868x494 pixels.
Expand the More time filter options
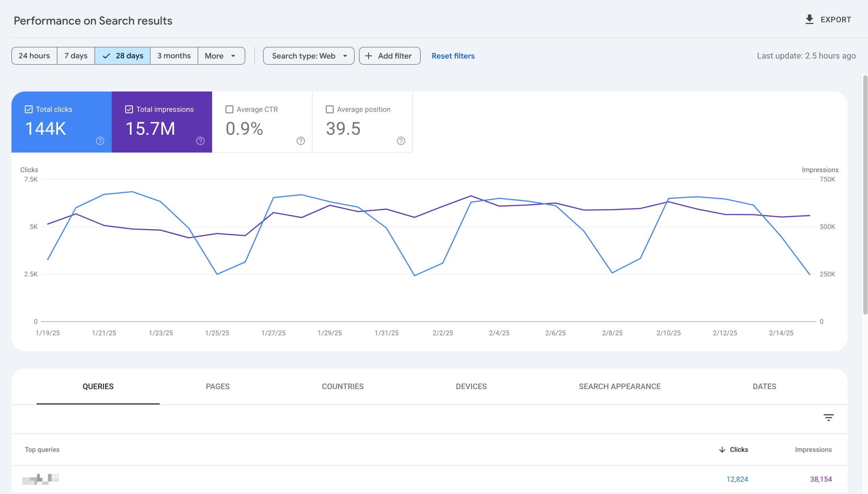221,55
